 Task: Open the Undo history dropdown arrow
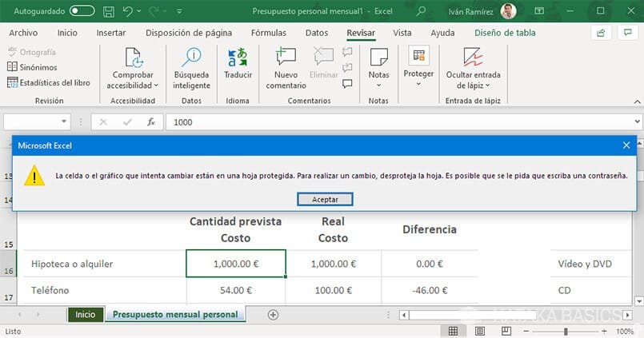click(139, 11)
